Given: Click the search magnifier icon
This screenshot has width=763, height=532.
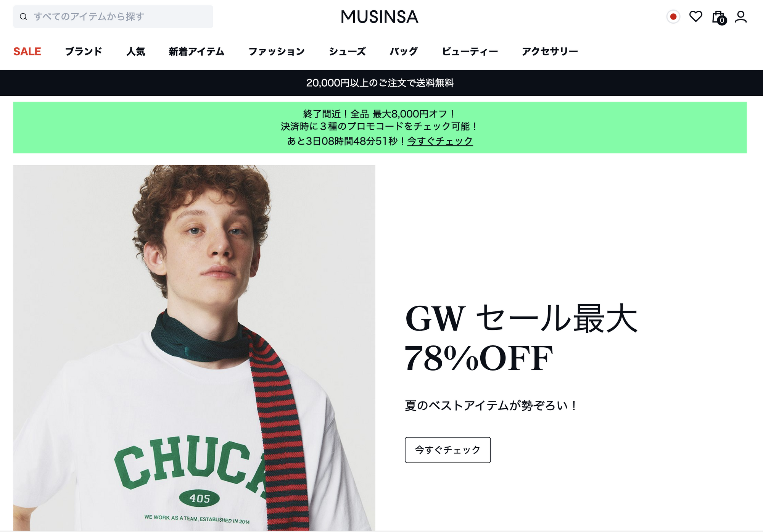Looking at the screenshot, I should 23,17.
